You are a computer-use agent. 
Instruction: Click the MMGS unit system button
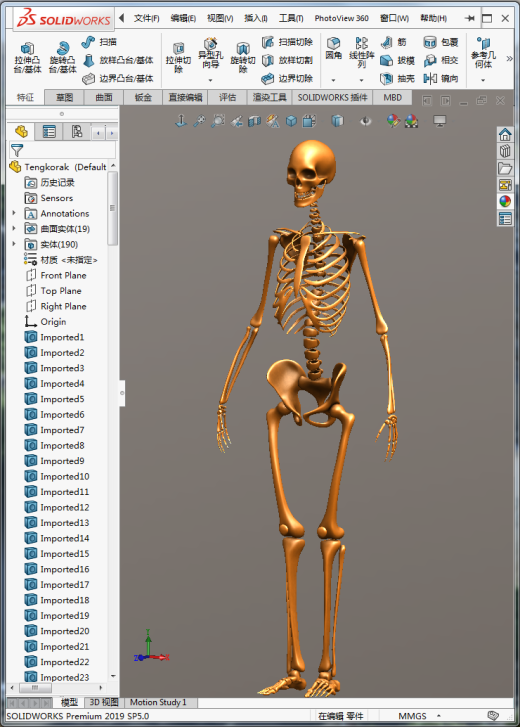click(x=412, y=716)
